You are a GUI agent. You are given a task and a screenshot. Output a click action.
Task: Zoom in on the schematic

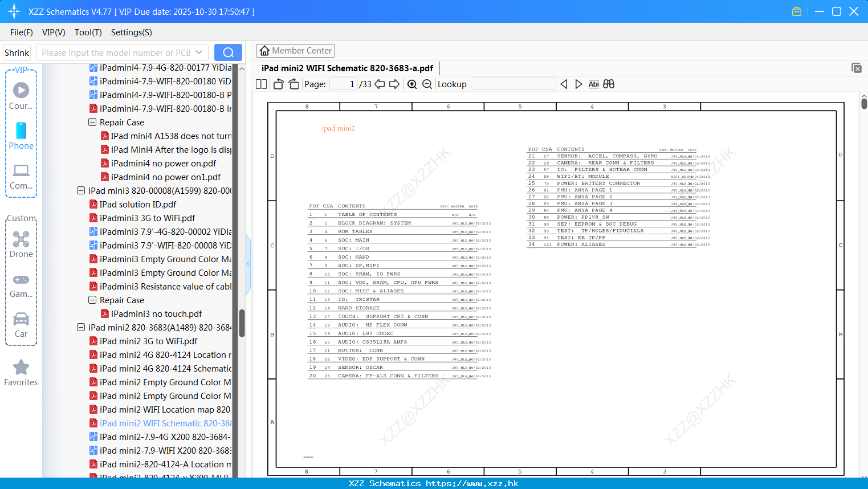click(x=412, y=84)
